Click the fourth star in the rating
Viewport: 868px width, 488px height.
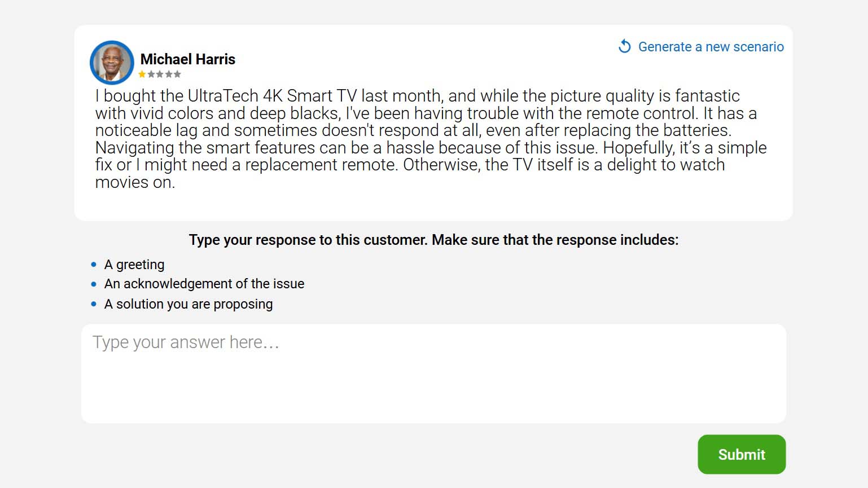(x=169, y=74)
